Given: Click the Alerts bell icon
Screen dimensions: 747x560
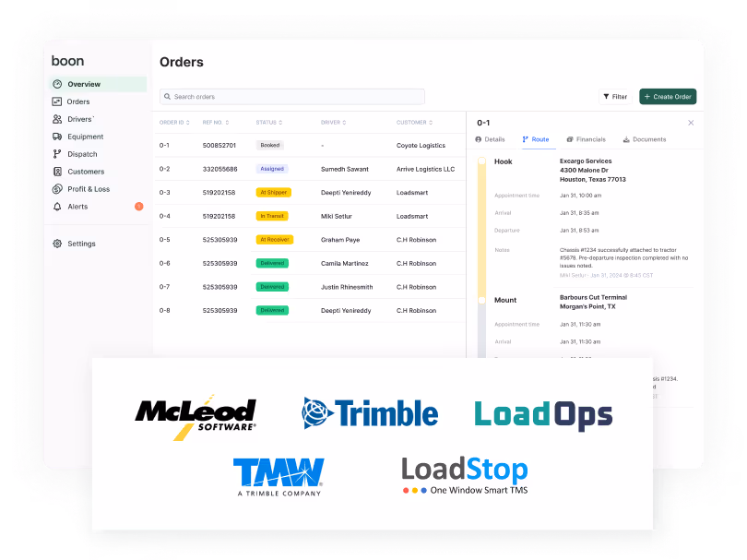Looking at the screenshot, I should pos(57,207).
